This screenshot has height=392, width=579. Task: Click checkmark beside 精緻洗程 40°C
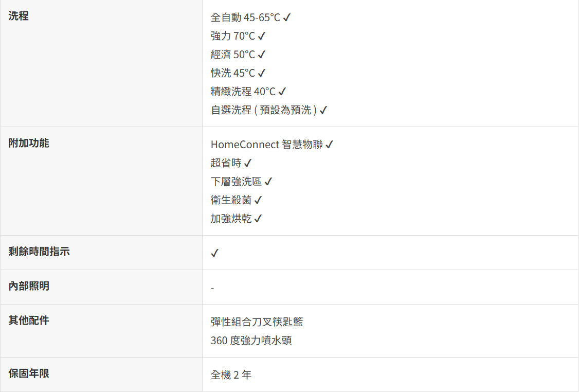point(282,92)
